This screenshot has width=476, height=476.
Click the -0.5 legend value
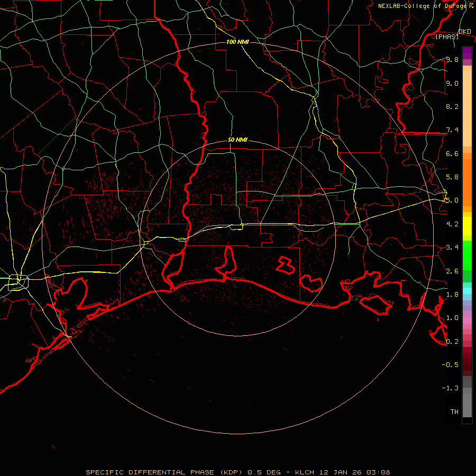pos(450,365)
